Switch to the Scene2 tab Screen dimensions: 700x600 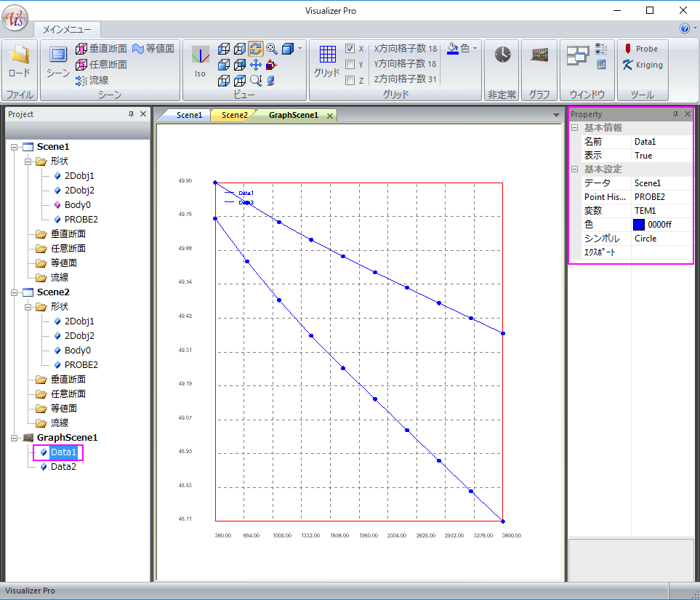coord(234,115)
